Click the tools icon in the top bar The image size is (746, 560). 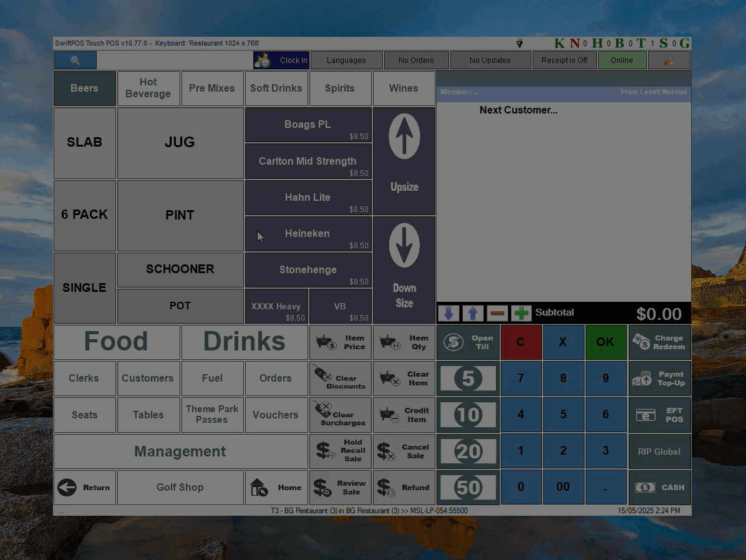pyautogui.click(x=669, y=60)
